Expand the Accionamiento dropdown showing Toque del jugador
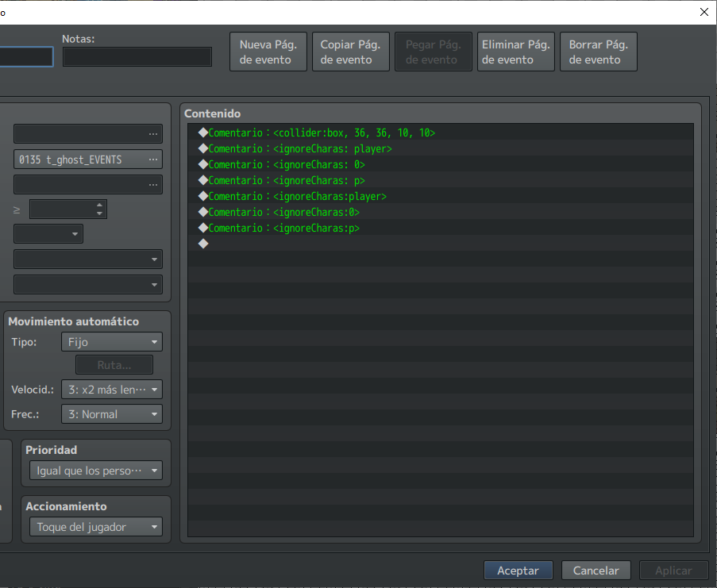This screenshot has width=717, height=588. tap(96, 527)
